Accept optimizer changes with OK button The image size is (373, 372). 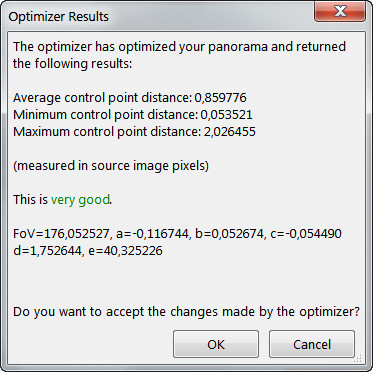(x=216, y=344)
